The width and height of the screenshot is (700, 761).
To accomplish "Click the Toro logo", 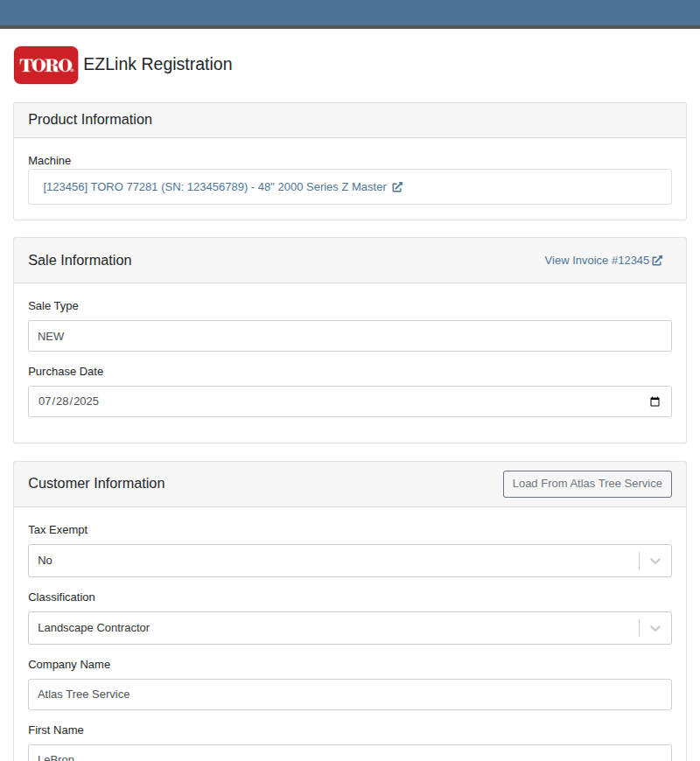I will [x=46, y=65].
